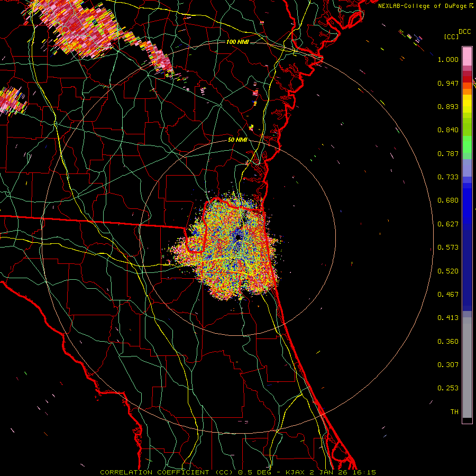Click the 50 NMI range ring label

pyautogui.click(x=237, y=140)
